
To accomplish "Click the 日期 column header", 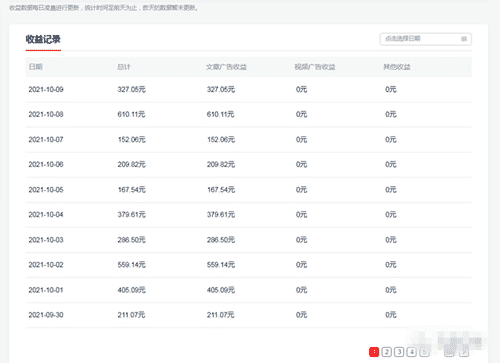I will (x=36, y=67).
